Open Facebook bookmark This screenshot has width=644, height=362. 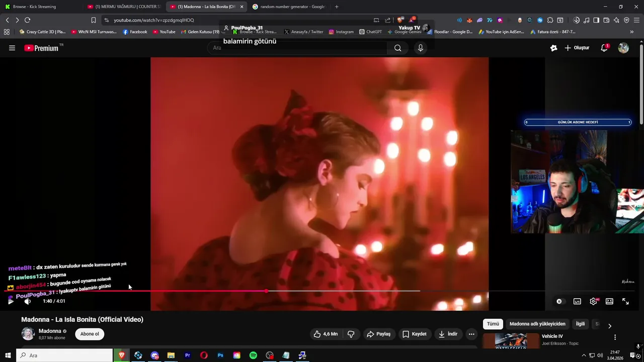pyautogui.click(x=135, y=32)
